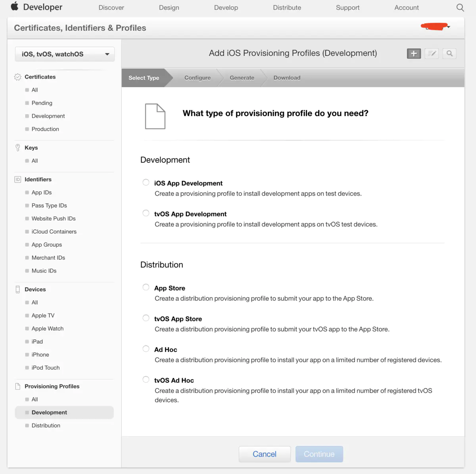Open Apple Watch devices

pyautogui.click(x=48, y=329)
